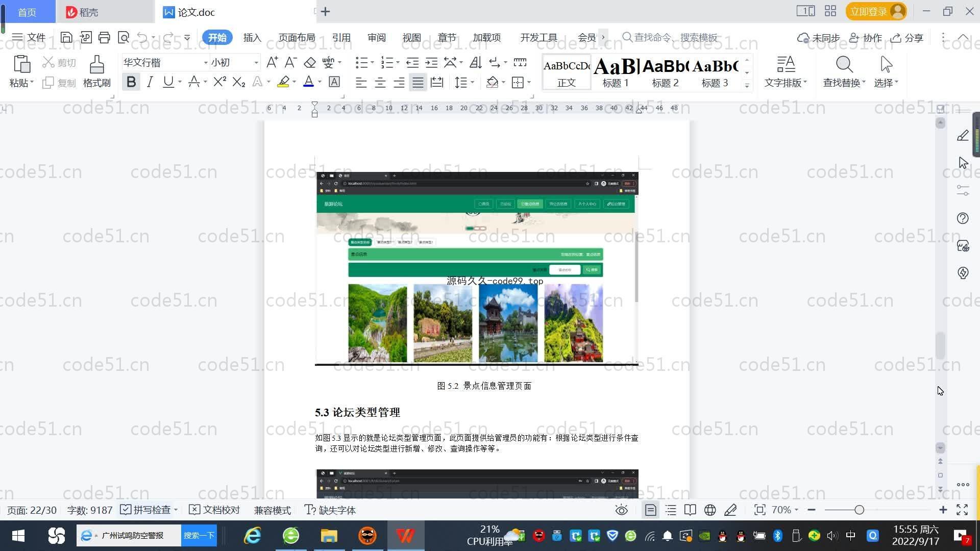The width and height of the screenshot is (980, 551).
Task: Expand line spacing dropdown
Action: tap(473, 82)
